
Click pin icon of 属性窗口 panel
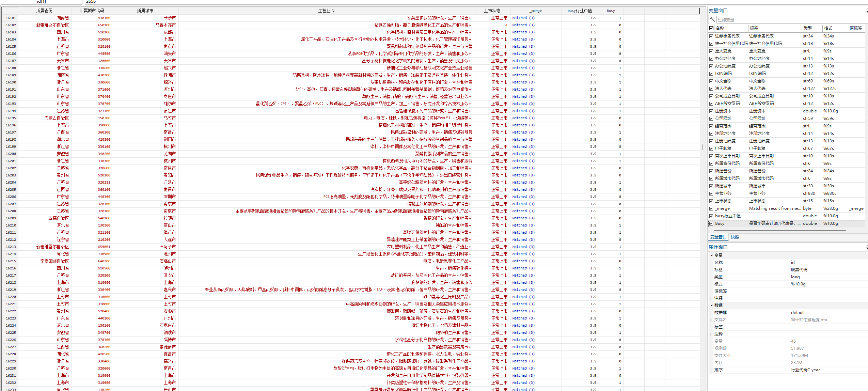[867, 247]
